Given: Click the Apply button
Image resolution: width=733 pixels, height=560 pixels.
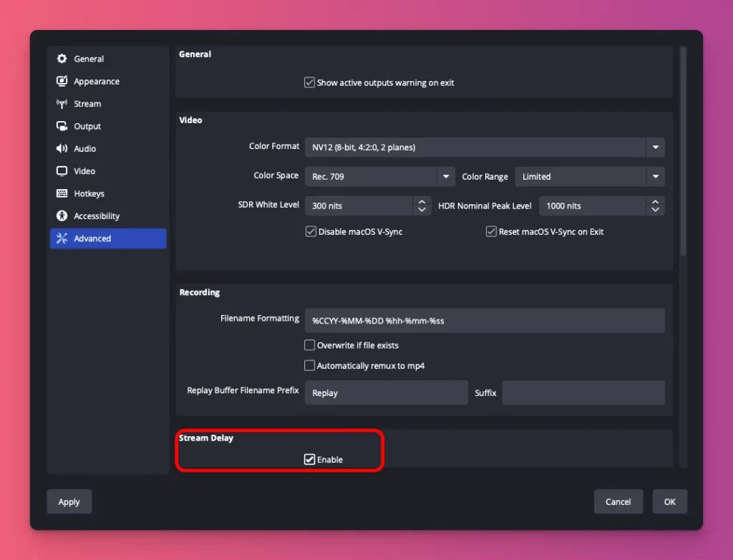Looking at the screenshot, I should 69,501.
